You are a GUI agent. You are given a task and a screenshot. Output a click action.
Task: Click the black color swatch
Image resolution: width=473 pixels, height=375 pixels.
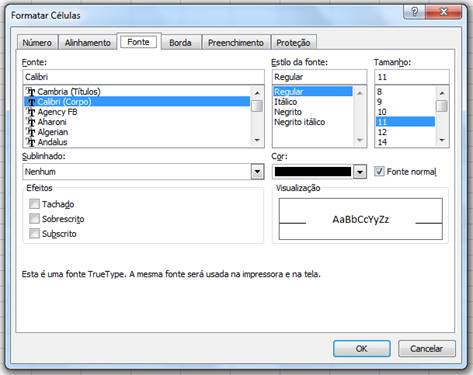click(x=313, y=172)
